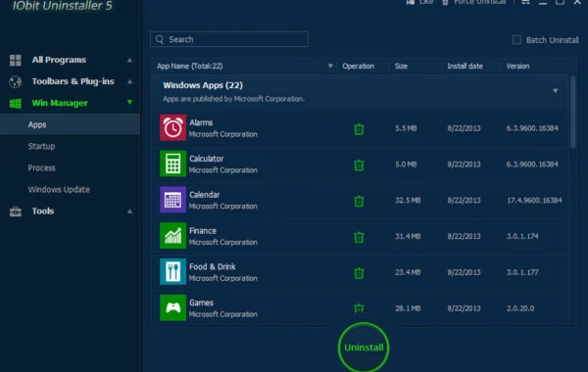Click the 28.1 MB size value
This screenshot has width=588, height=372.
[408, 308]
